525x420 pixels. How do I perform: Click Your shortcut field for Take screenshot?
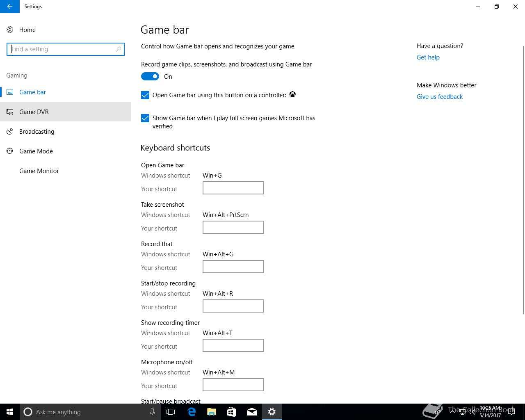pyautogui.click(x=233, y=227)
